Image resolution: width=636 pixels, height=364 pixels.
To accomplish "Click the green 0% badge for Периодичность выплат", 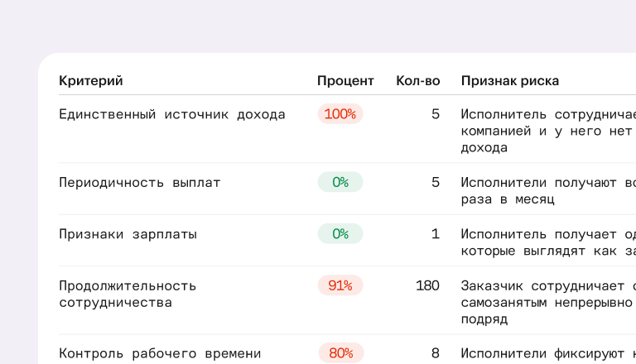I will [x=340, y=182].
